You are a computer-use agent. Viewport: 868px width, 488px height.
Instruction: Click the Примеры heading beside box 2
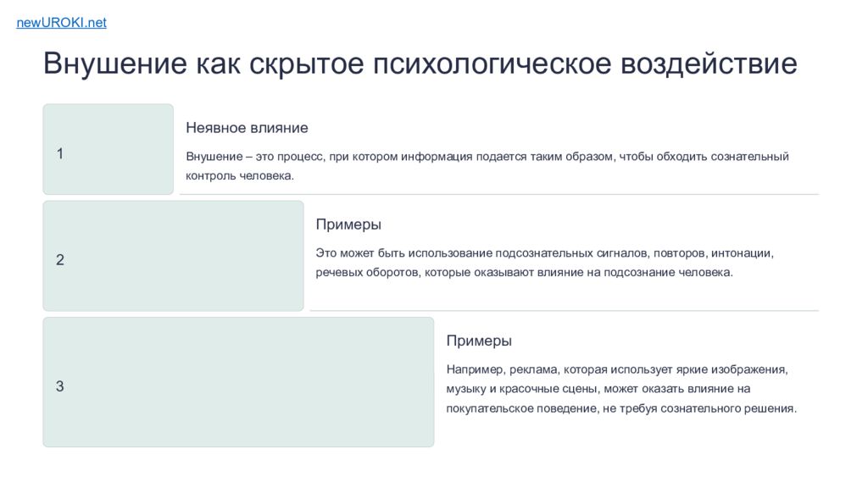tap(348, 225)
